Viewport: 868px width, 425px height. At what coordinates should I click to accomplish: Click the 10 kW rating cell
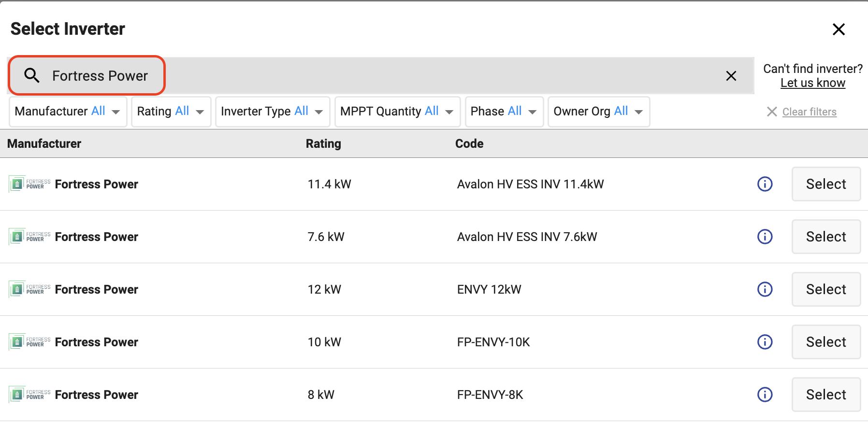324,342
